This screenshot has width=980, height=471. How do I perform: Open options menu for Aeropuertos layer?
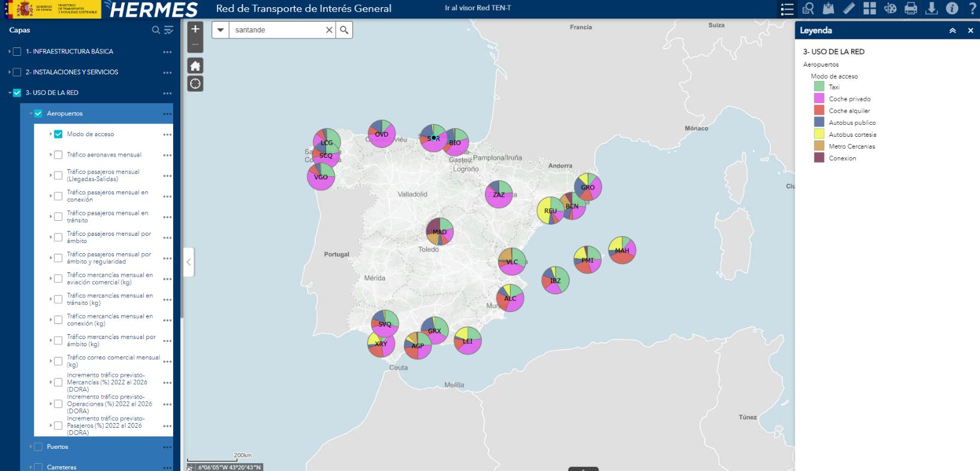pos(167,114)
